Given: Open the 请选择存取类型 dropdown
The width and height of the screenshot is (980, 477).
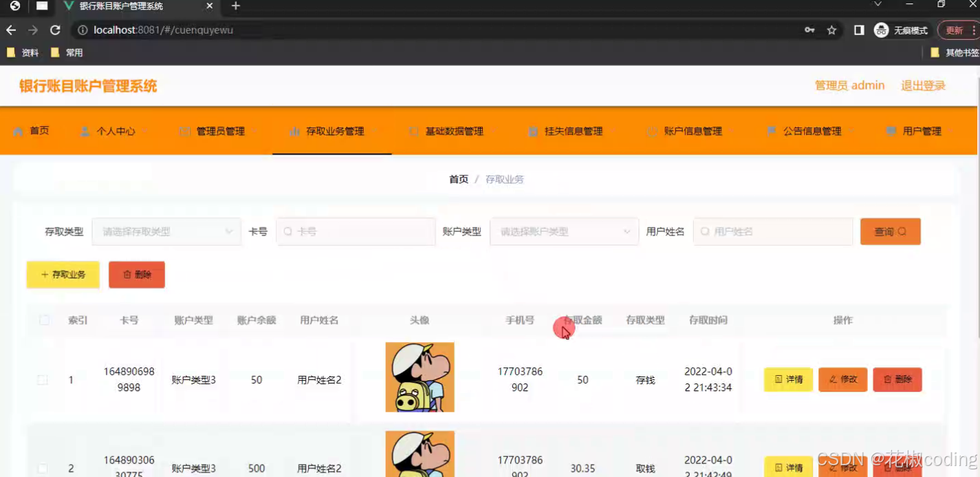Looking at the screenshot, I should [x=166, y=231].
